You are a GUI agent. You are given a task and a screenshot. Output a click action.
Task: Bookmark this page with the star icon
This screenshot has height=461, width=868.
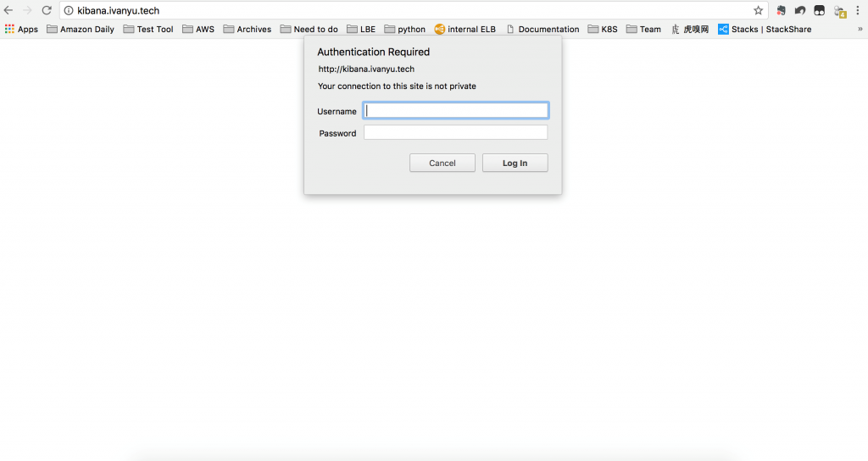(758, 11)
